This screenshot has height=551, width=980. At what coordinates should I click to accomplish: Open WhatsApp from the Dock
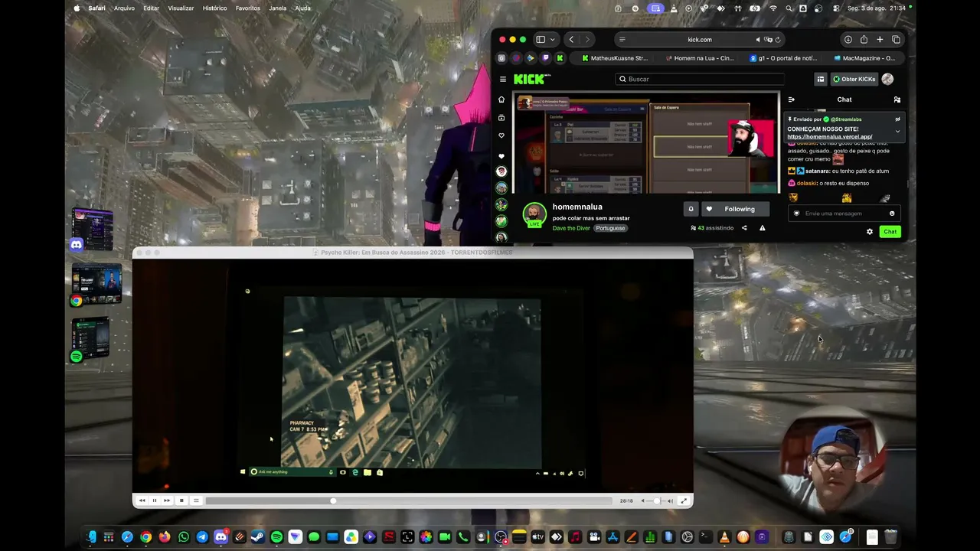pyautogui.click(x=184, y=537)
